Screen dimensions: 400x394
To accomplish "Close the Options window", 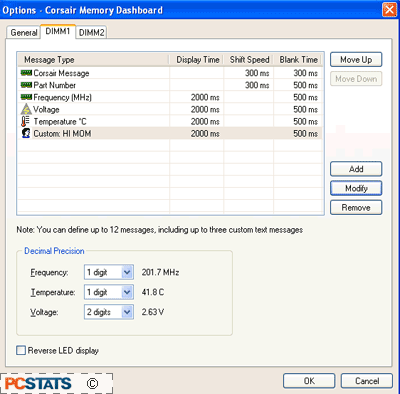I will (x=390, y=10).
